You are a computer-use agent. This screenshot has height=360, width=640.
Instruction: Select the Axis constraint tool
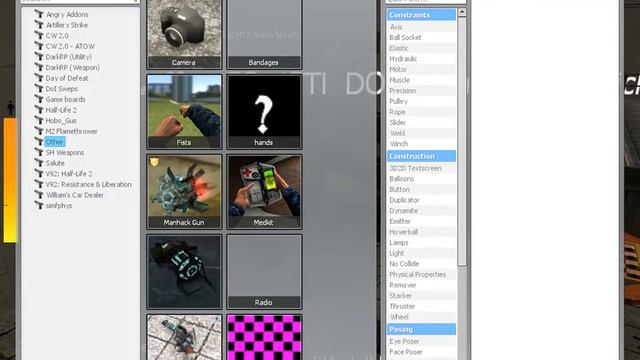click(x=421, y=27)
